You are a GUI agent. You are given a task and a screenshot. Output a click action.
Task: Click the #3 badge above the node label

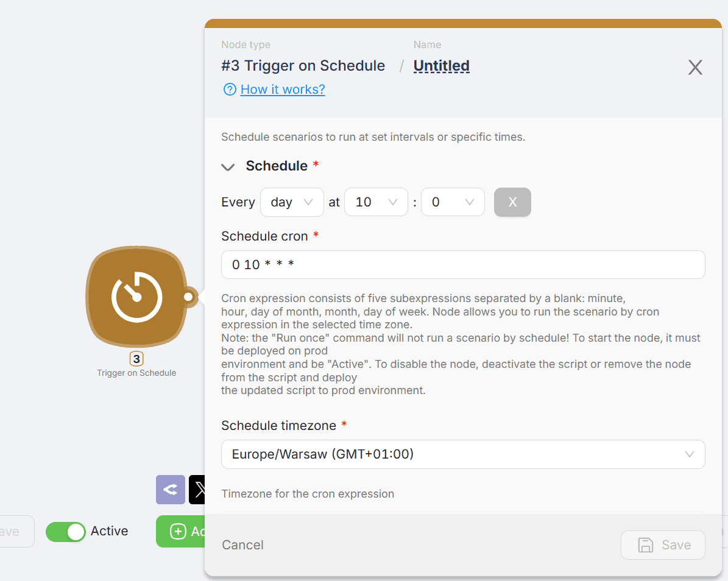coord(136,359)
